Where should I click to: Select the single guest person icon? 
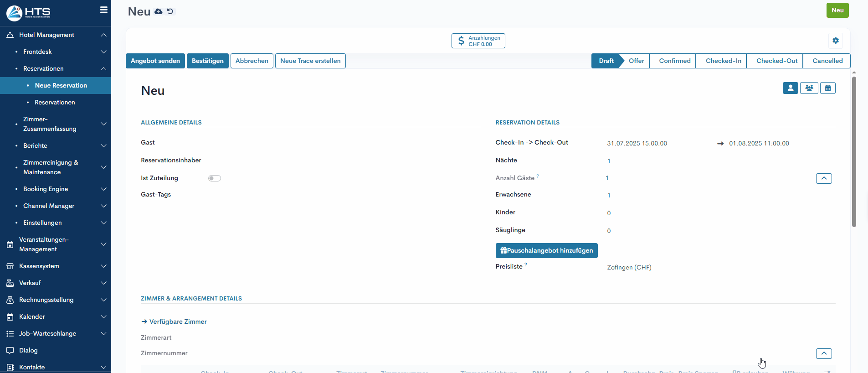tap(790, 88)
